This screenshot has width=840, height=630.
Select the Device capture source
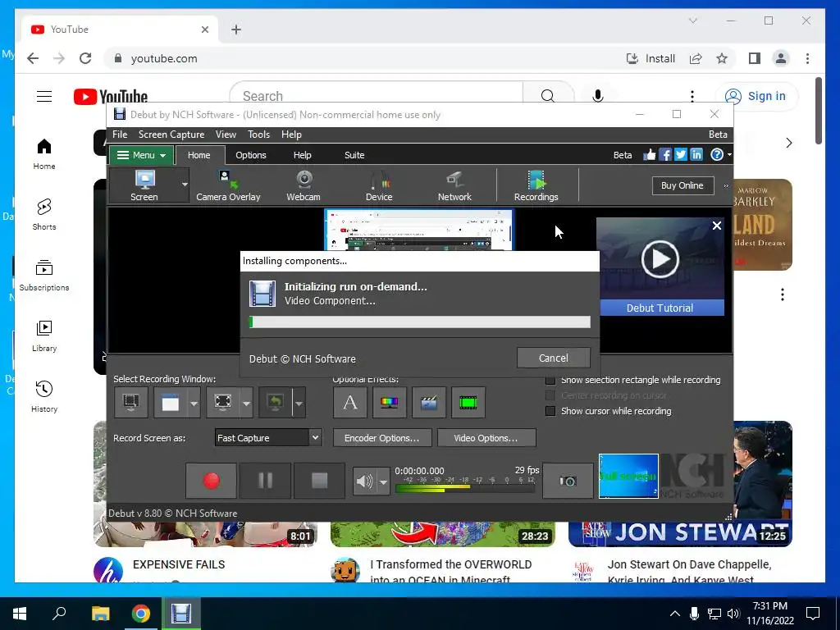pos(379,185)
